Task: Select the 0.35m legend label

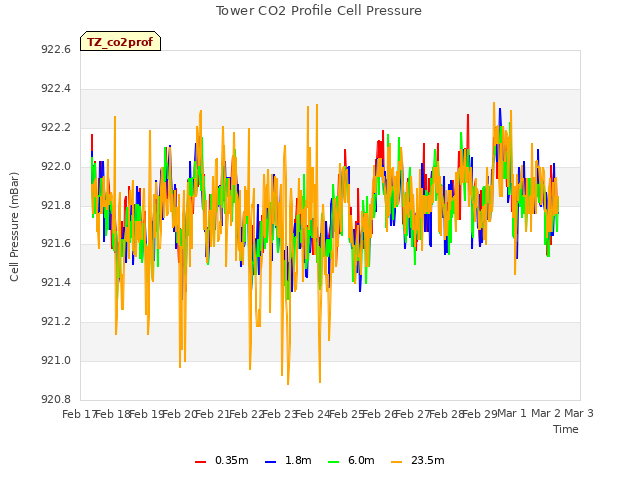Action: coord(231,460)
